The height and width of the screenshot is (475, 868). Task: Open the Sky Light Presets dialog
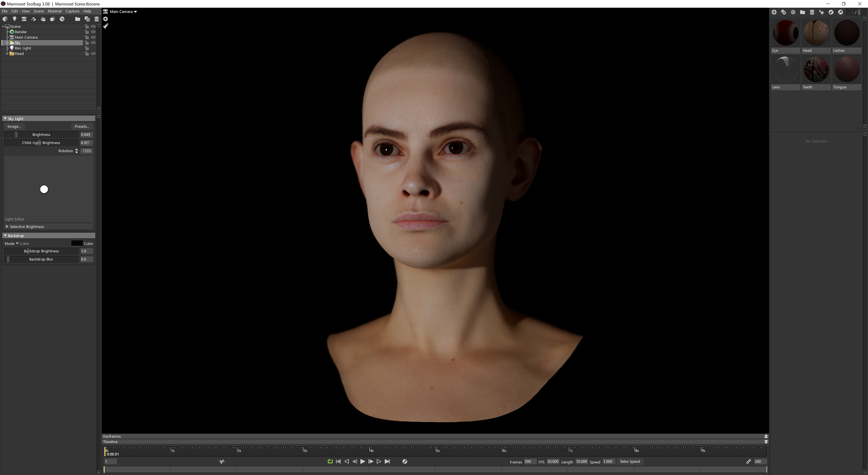(82, 126)
